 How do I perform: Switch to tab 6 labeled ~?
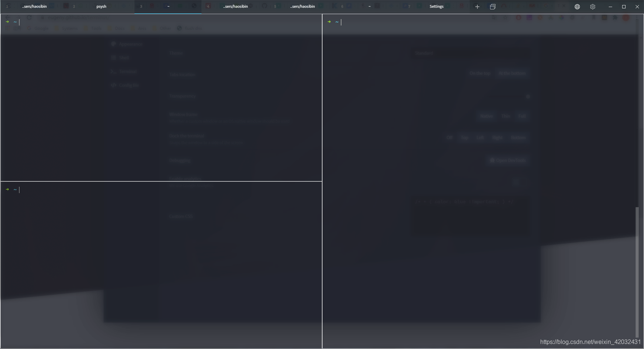369,7
